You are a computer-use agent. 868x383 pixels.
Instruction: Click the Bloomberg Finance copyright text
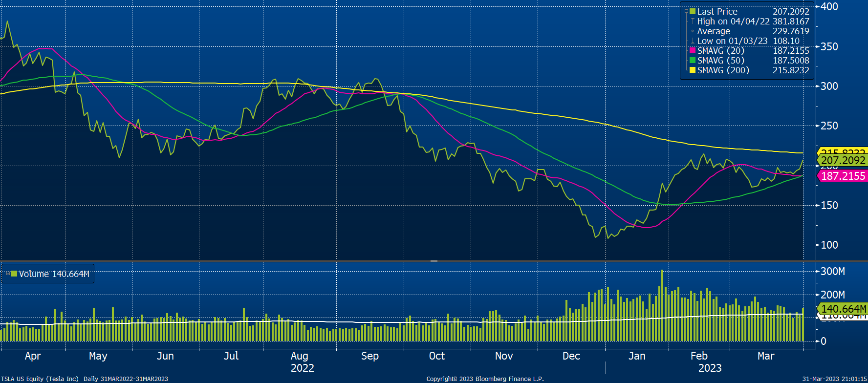[x=485, y=379]
